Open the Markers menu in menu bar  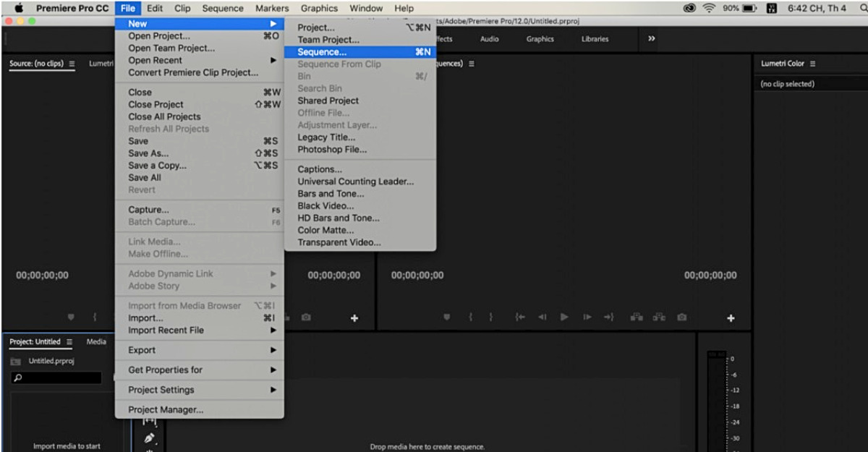point(272,8)
